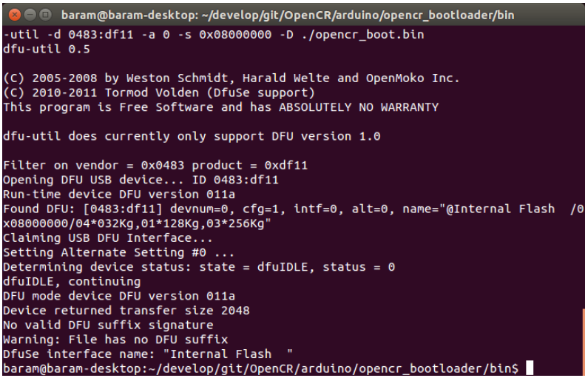Click 'Filter on vendor = 0x0483' line
The width and height of the screenshot is (588, 378).
[x=155, y=166]
